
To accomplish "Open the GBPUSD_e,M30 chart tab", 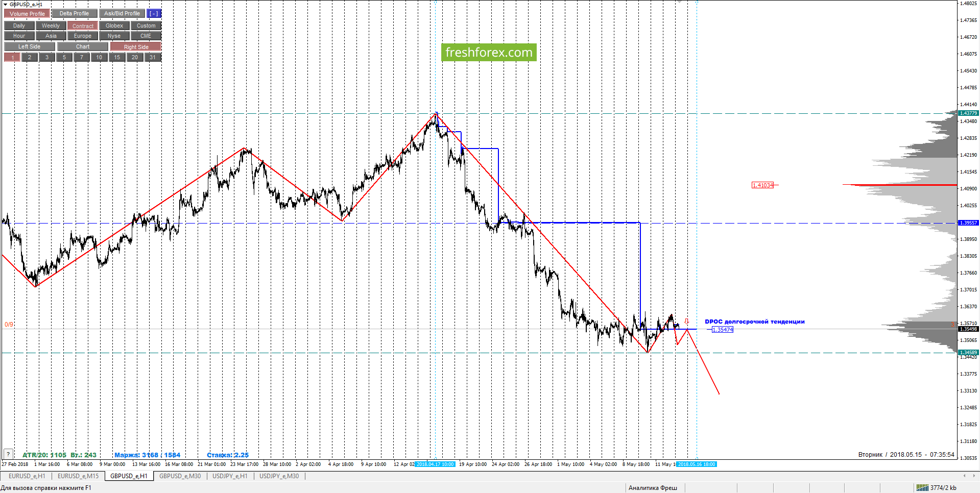I will tap(180, 476).
